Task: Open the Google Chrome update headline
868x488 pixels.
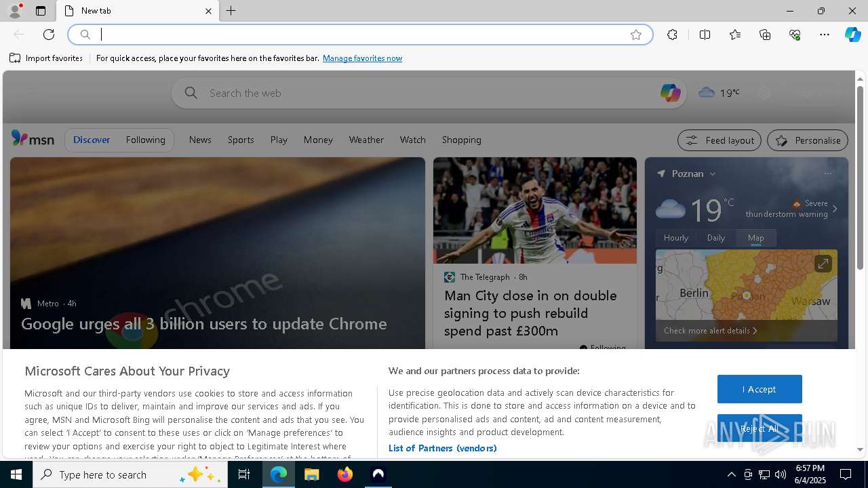Action: click(203, 324)
